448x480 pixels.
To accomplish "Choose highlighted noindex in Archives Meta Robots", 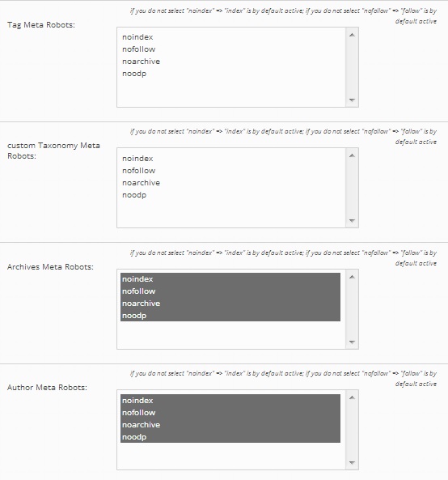I will 230,279.
